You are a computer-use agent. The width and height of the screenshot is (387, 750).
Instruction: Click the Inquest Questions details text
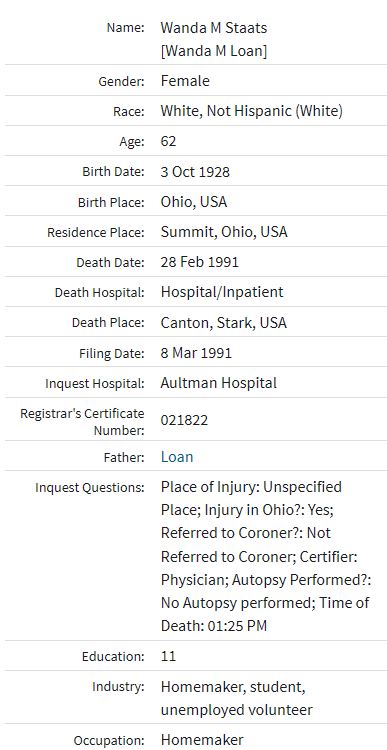[x=266, y=556]
